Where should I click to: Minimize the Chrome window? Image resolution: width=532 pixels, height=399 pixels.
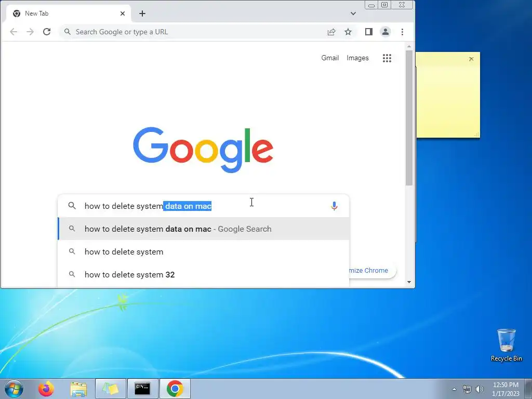click(371, 5)
